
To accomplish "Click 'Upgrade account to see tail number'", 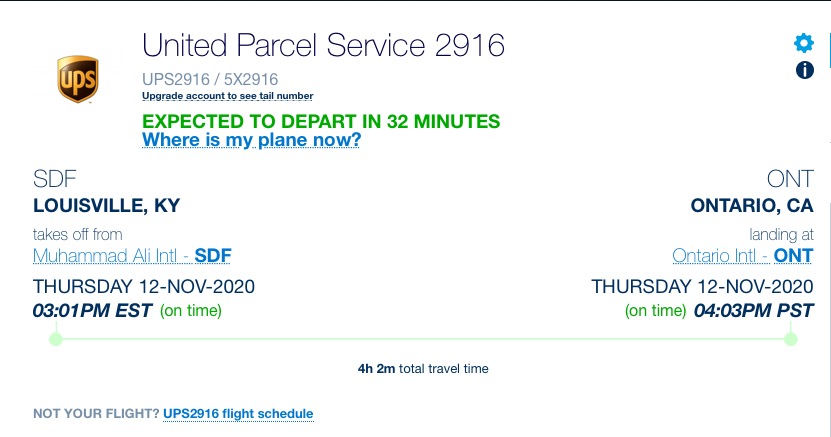I will coord(227,96).
